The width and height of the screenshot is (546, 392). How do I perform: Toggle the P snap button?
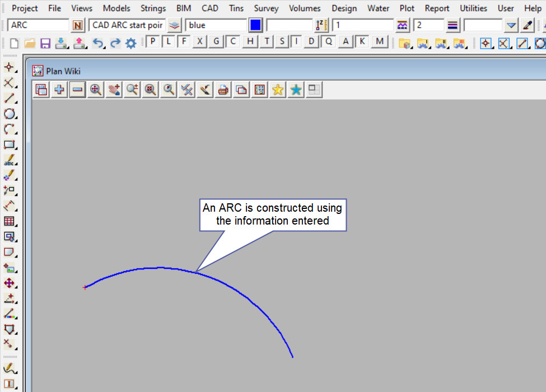[x=153, y=41]
